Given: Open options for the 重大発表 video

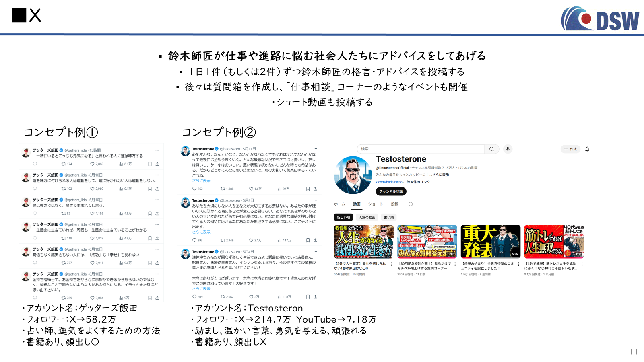Looking at the screenshot, I should pyautogui.click(x=518, y=264).
